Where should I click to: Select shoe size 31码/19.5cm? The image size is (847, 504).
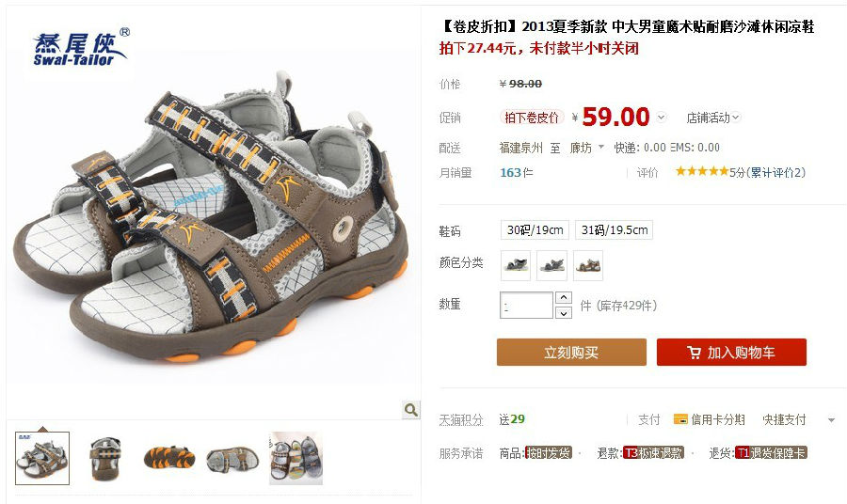[x=615, y=229]
